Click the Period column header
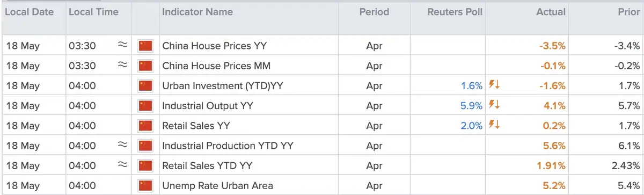Image resolution: width=644 pixels, height=195 pixels. [x=374, y=12]
